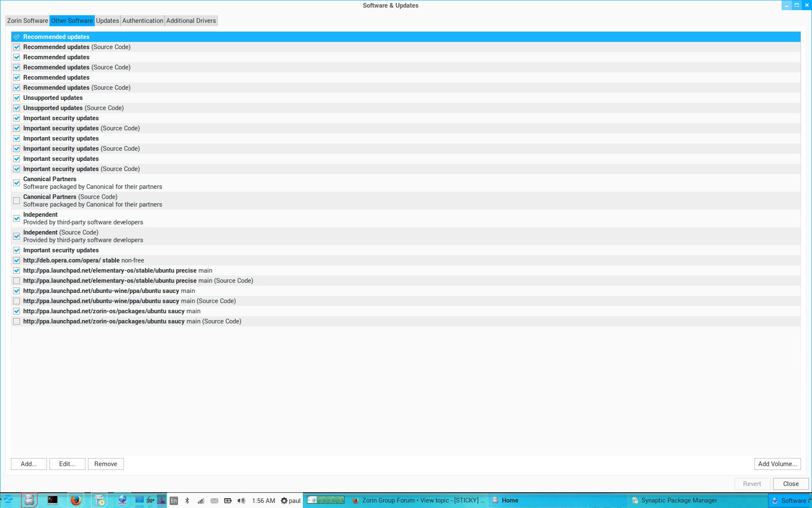
Task: Click the network signal tray icon
Action: (201, 500)
